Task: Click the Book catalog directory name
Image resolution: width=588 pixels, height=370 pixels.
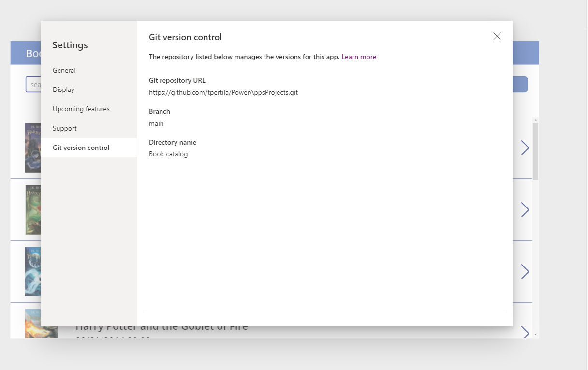Action: [168, 154]
